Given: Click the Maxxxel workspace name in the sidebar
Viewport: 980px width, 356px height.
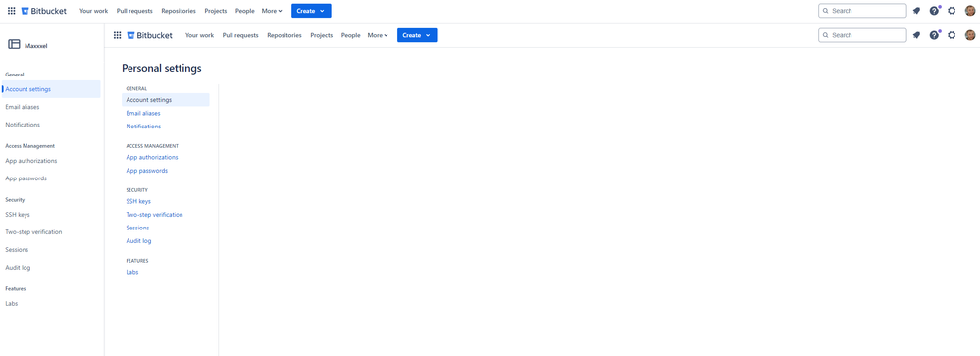Looking at the screenshot, I should [x=35, y=45].
